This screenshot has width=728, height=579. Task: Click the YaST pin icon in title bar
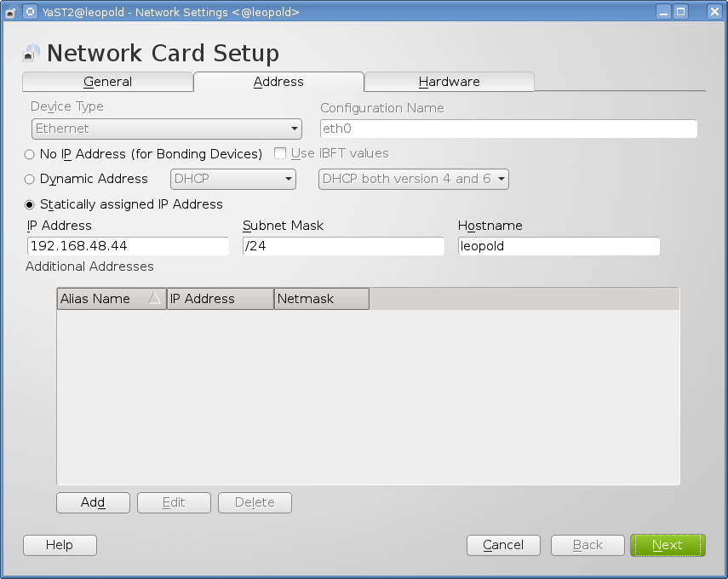(29, 12)
